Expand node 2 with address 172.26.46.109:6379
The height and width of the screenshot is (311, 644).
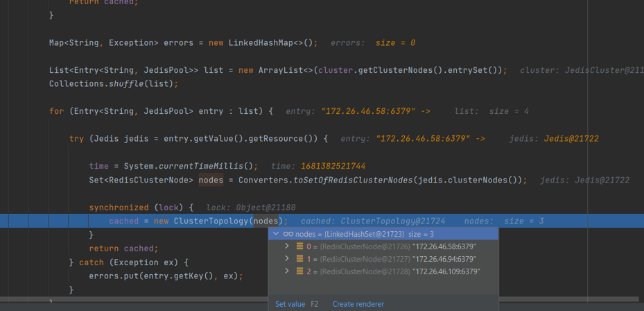[x=287, y=271]
